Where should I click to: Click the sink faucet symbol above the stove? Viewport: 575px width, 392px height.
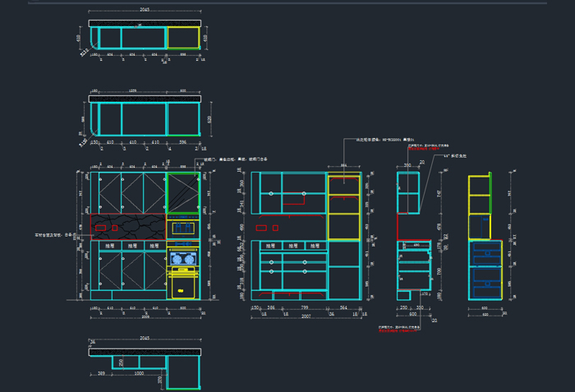(183, 228)
